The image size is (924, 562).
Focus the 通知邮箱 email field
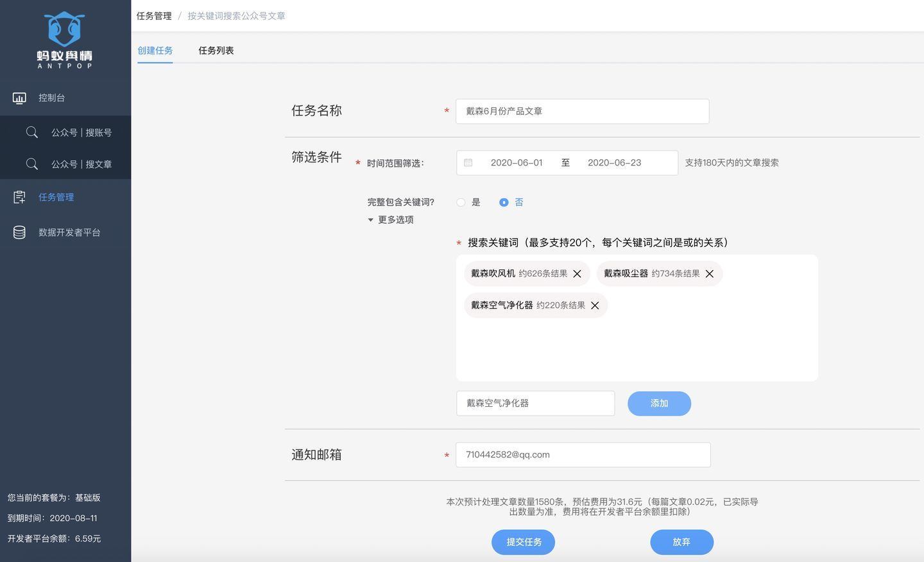tap(583, 455)
